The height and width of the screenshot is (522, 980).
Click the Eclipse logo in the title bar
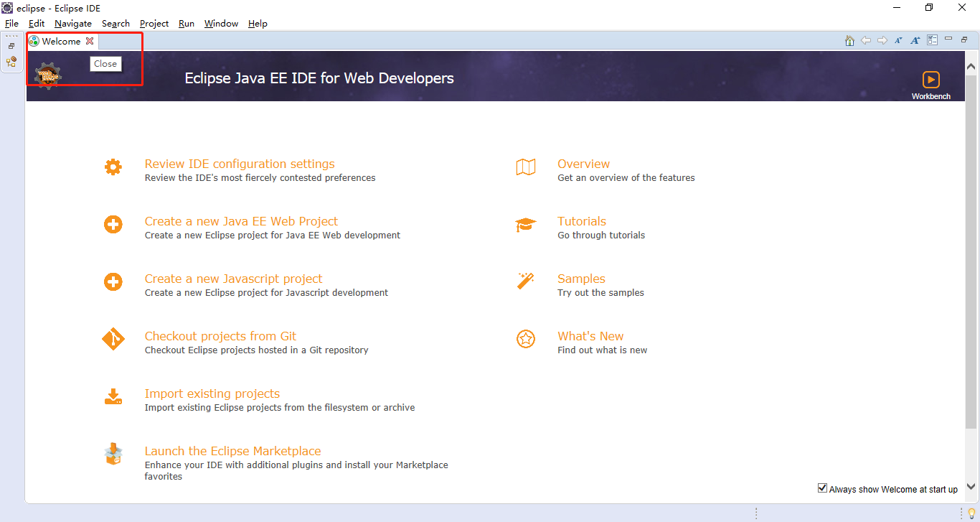coord(7,7)
